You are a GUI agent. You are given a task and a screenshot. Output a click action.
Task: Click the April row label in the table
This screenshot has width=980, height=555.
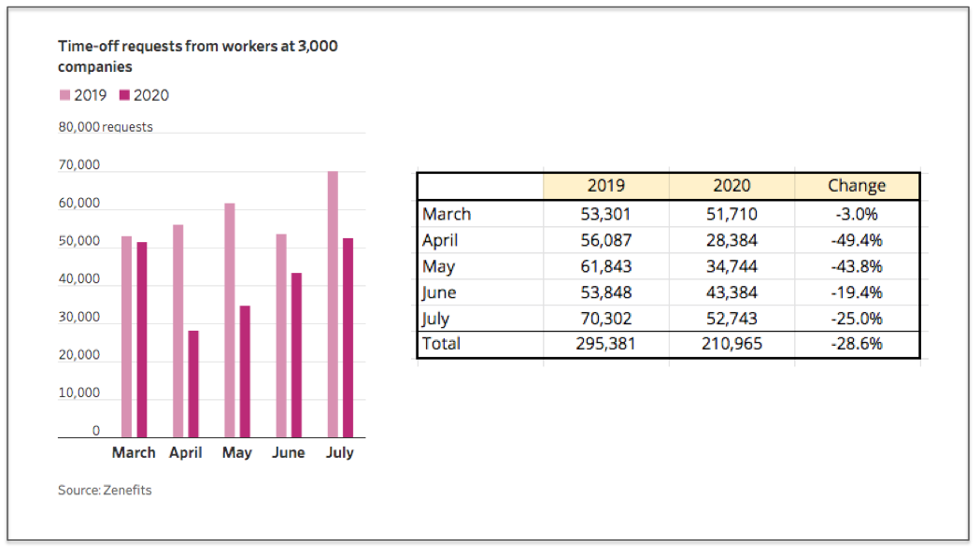pyautogui.click(x=440, y=241)
